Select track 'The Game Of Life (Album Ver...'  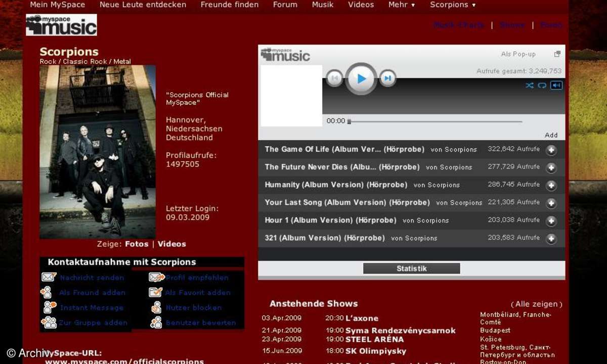pos(345,149)
